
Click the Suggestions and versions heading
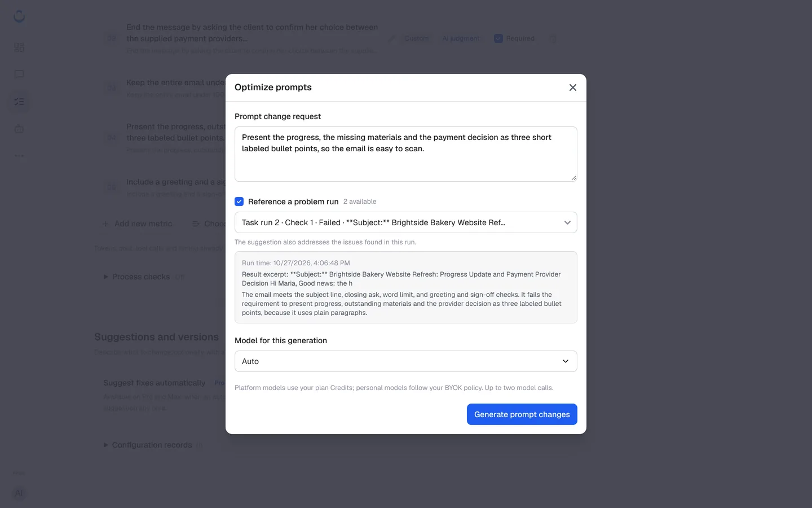(156, 337)
